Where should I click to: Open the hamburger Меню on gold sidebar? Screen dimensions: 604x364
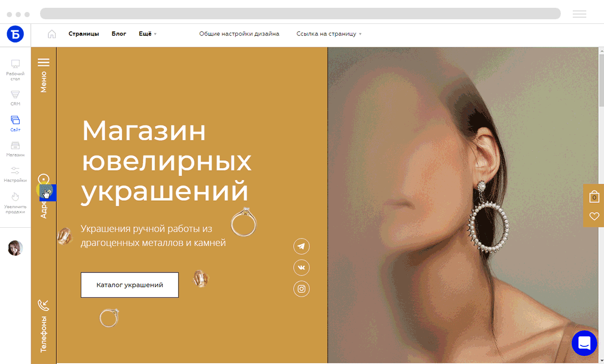click(x=44, y=62)
